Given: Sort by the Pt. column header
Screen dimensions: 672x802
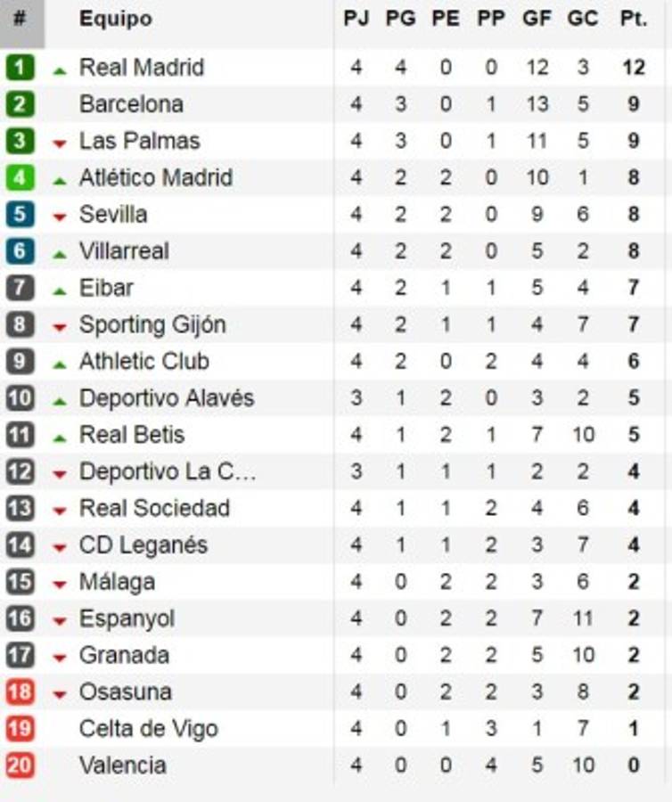Looking at the screenshot, I should (x=633, y=19).
